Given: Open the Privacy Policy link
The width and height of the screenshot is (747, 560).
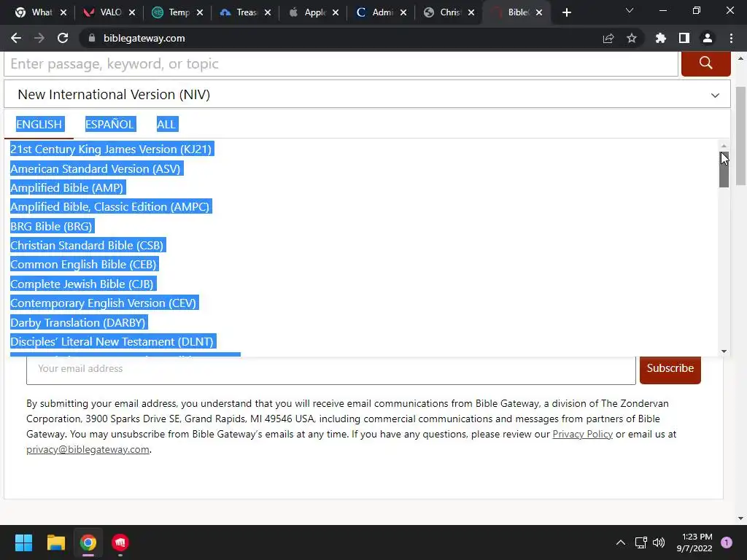Looking at the screenshot, I should [582, 435].
